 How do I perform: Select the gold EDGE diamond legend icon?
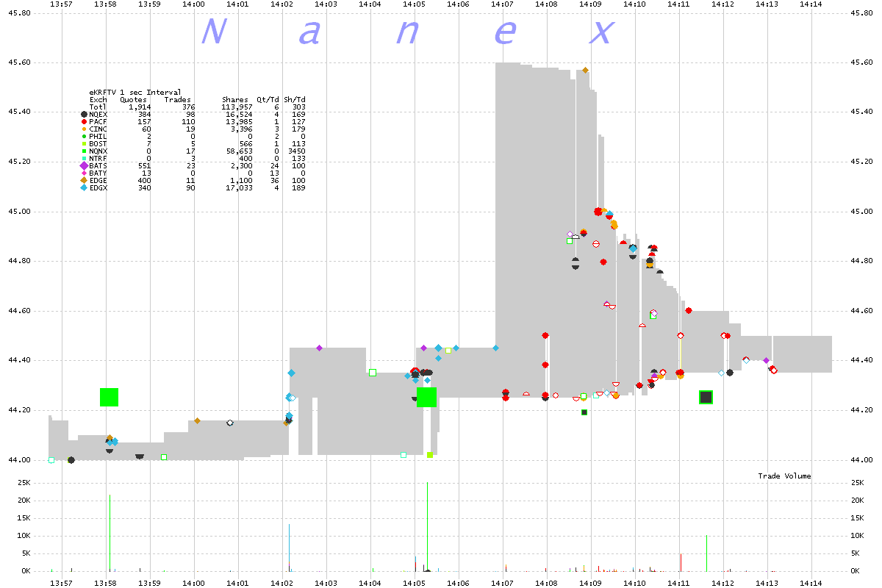[84, 180]
